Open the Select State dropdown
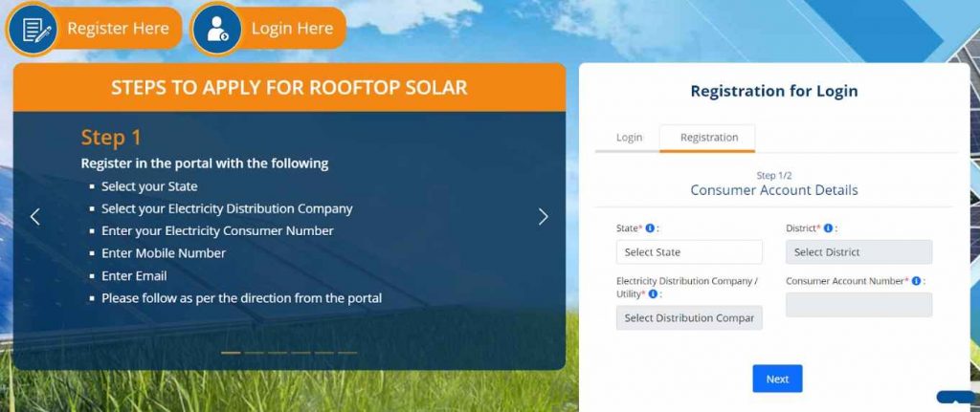Viewport: 980px width, 412px height. [689, 252]
